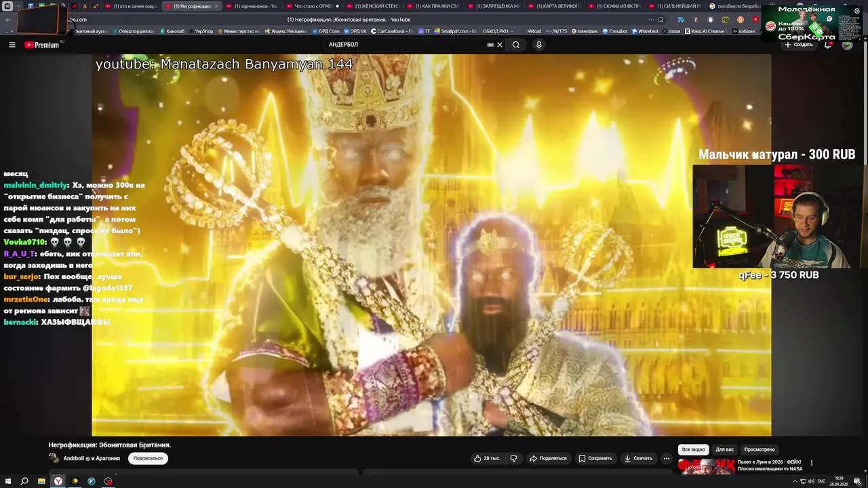Image resolution: width=868 pixels, height=488 pixels.
Task: Open the YepShop bookmark
Action: coord(201,31)
